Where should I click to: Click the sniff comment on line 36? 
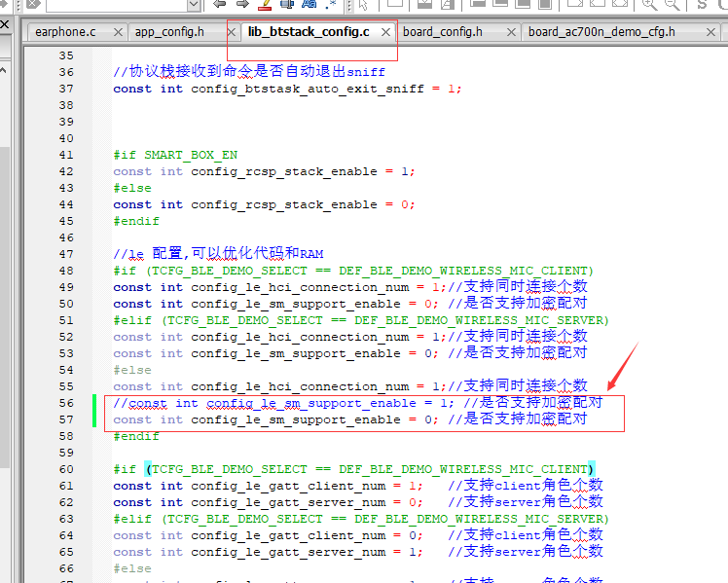(x=249, y=71)
